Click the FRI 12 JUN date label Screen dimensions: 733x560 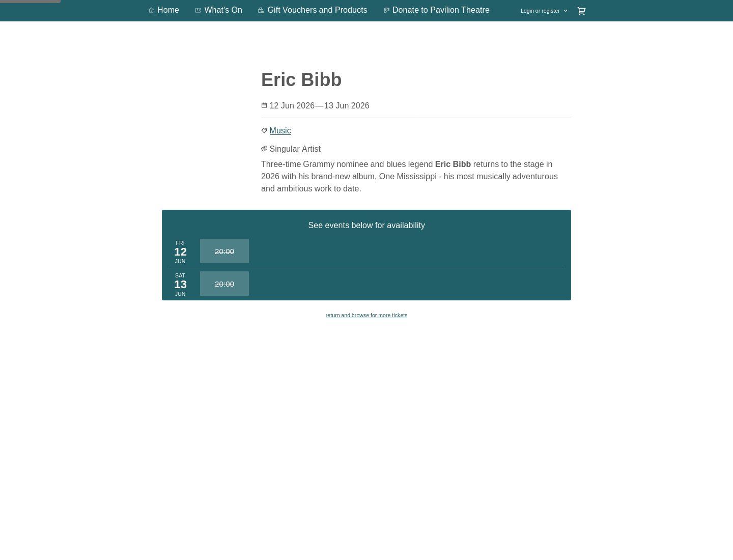click(x=180, y=252)
